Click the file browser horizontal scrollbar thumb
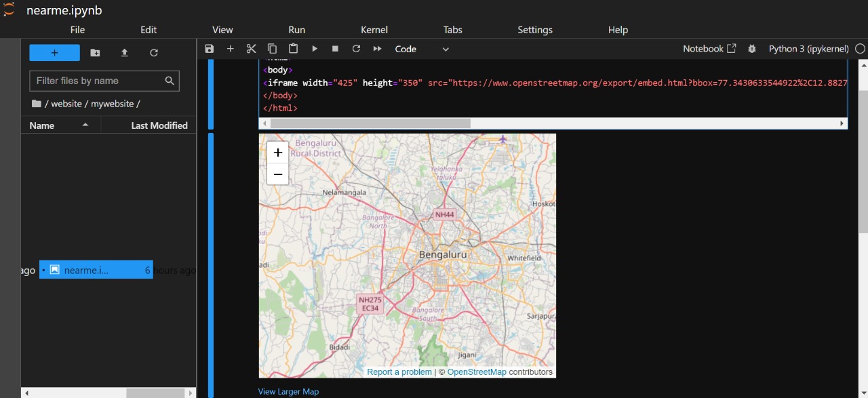Screen dimensions: 868x398 coord(155,393)
